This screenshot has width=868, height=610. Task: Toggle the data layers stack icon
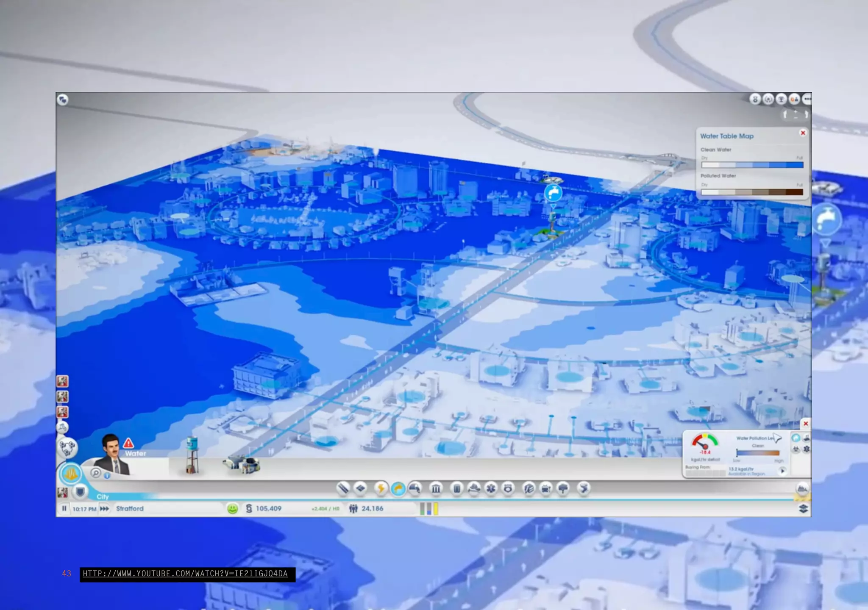tap(803, 508)
